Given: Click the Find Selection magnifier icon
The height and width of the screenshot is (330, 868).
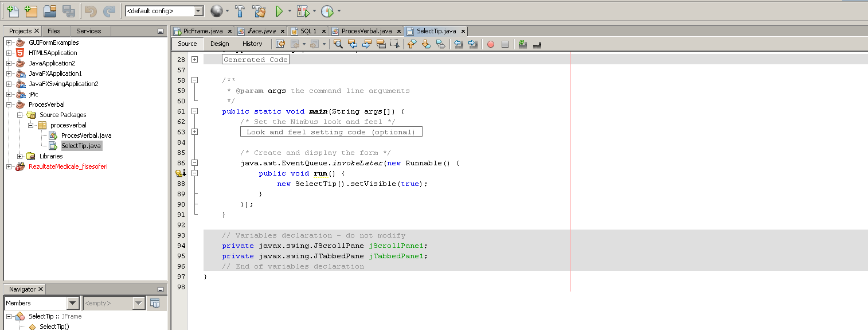Looking at the screenshot, I should [338, 44].
